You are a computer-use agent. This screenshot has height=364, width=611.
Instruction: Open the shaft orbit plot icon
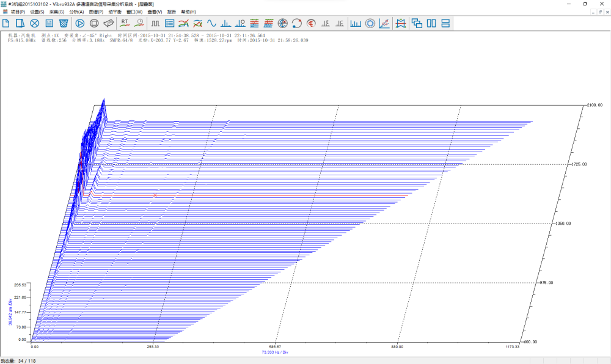297,23
